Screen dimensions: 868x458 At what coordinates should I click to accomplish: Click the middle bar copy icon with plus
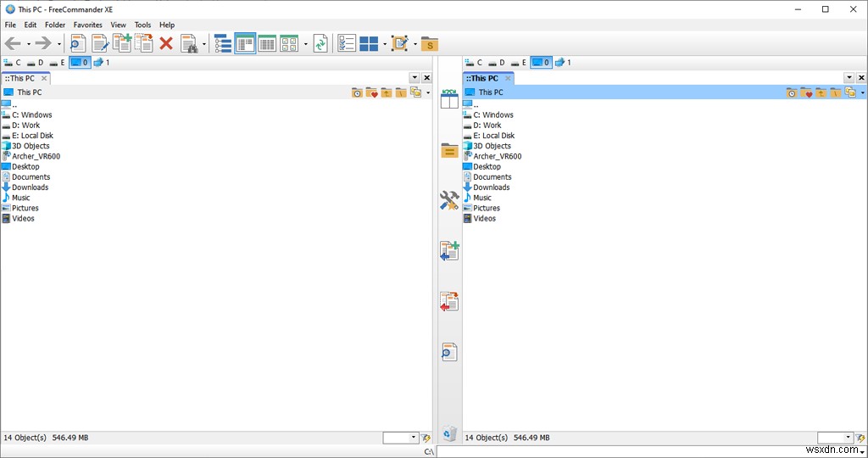pyautogui.click(x=449, y=250)
